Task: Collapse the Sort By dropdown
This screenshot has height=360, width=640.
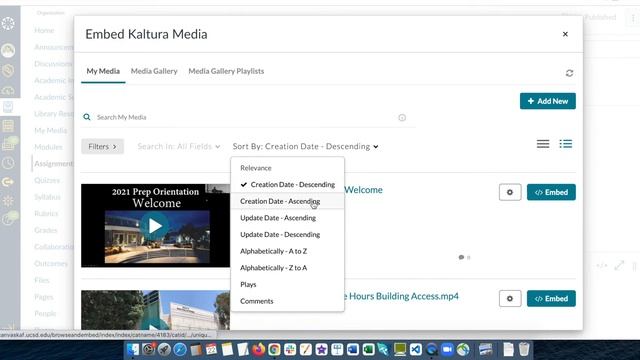Action: point(305,147)
